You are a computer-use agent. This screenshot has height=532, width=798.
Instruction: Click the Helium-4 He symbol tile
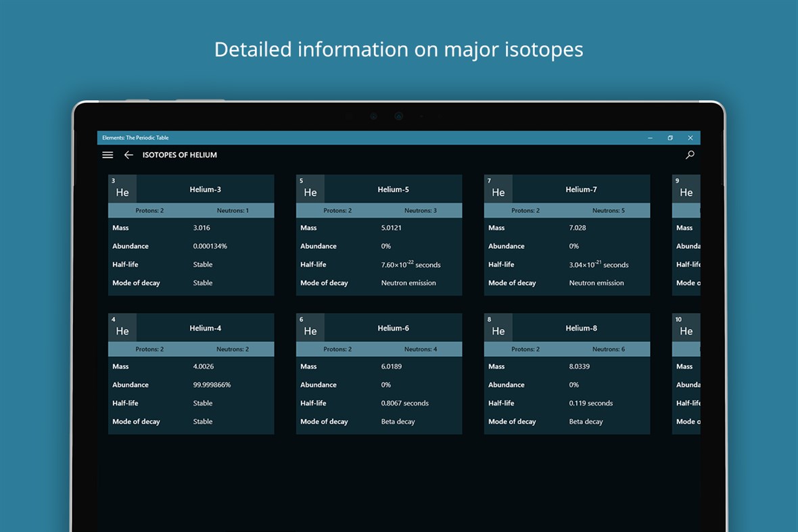(x=122, y=328)
